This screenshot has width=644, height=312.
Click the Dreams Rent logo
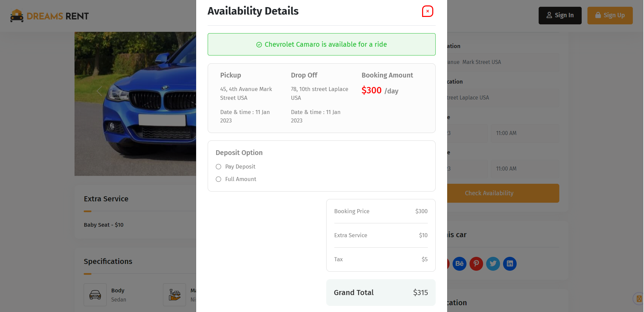[x=49, y=16]
